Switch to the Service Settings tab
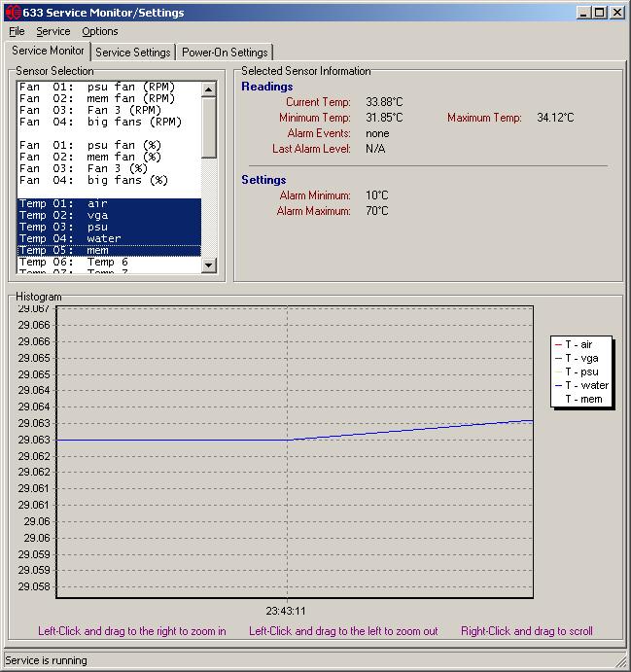The width and height of the screenshot is (631, 672). [132, 53]
